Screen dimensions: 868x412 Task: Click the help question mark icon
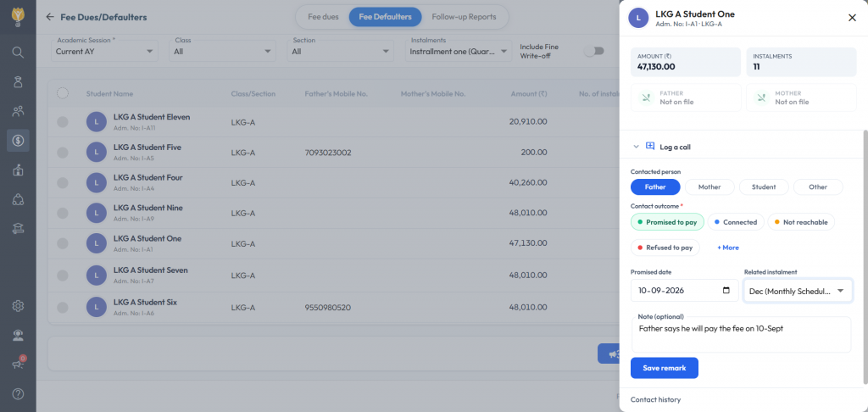pyautogui.click(x=18, y=393)
